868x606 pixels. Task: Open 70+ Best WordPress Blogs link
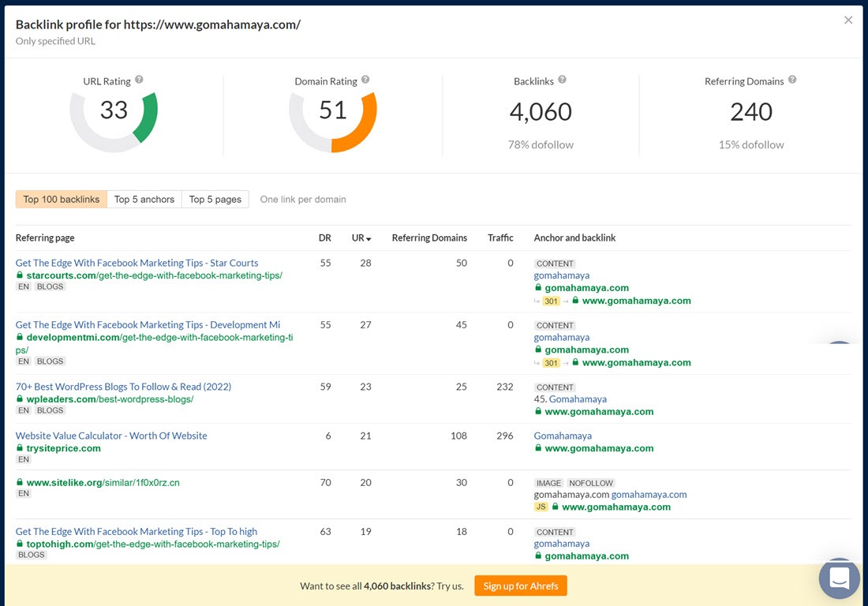(123, 387)
